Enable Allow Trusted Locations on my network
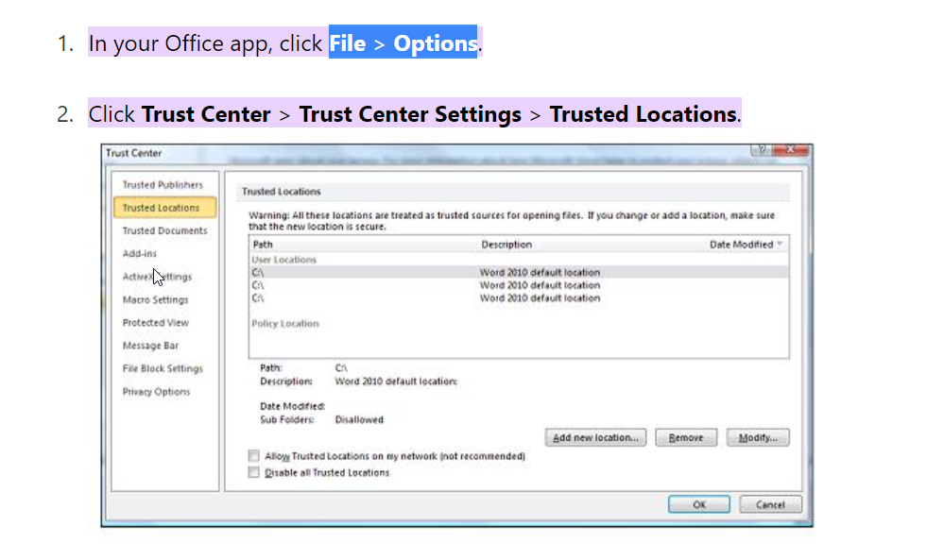944x560 pixels. coord(253,456)
